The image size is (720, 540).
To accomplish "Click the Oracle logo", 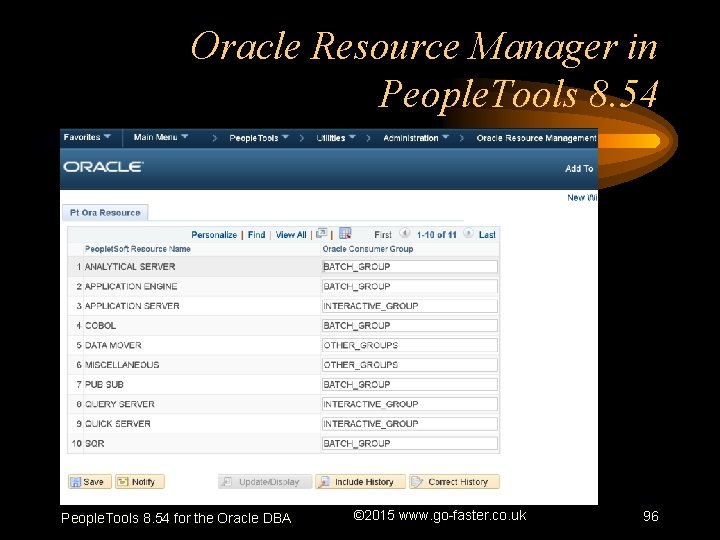I will (103, 167).
